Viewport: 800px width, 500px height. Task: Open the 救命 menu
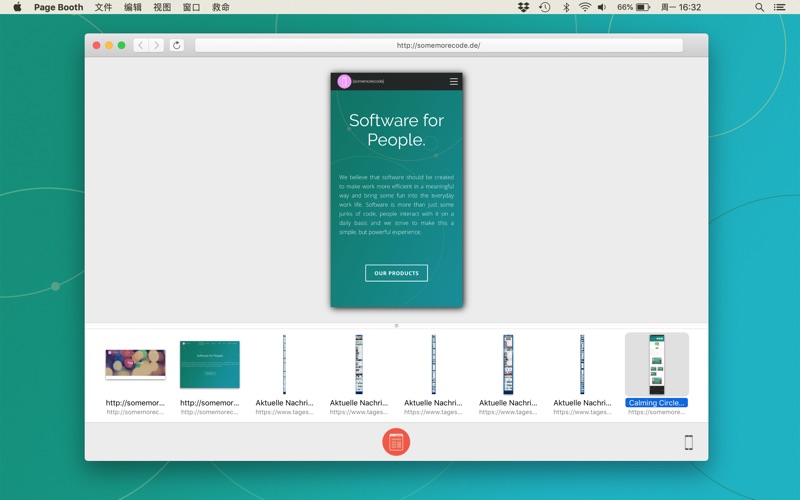(x=221, y=7)
